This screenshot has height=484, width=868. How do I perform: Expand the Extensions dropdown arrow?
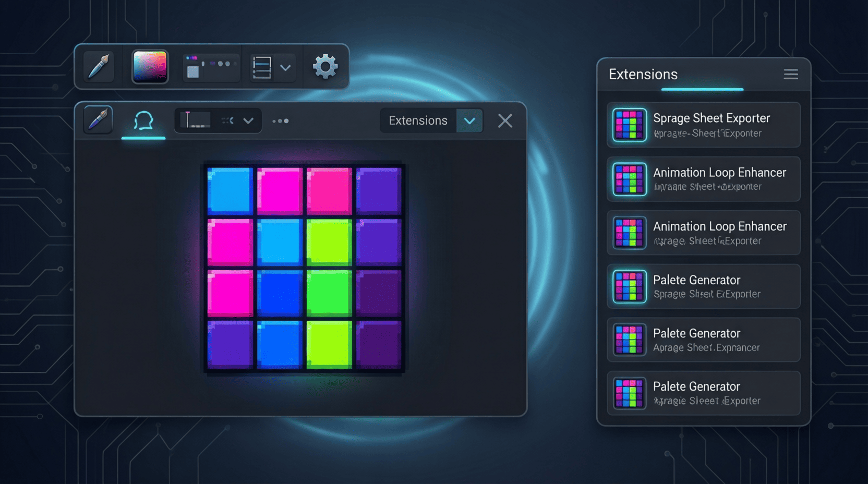click(x=469, y=121)
